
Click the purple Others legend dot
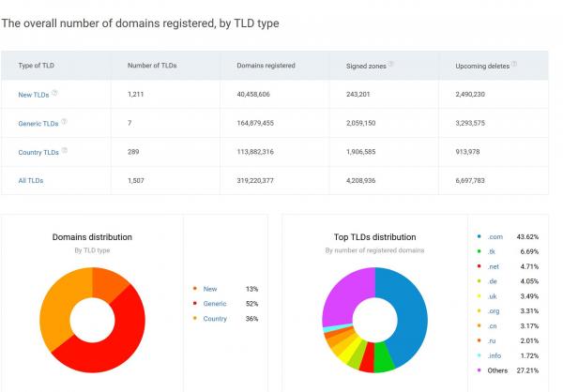tap(479, 370)
